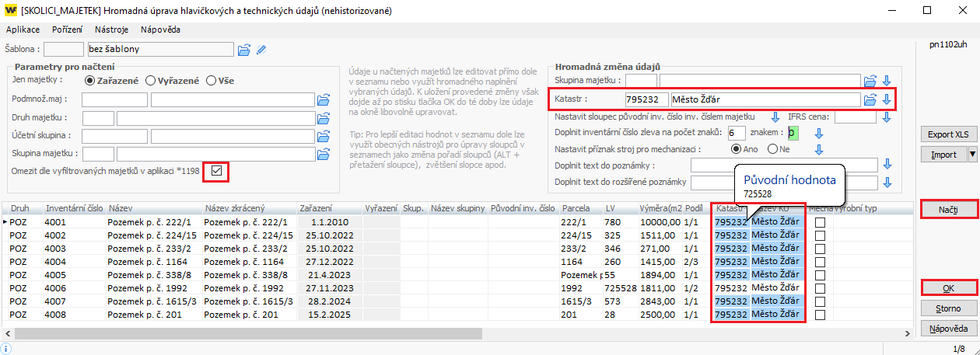Choose the Ne option for stroj pro mechanizaci
This screenshot has height=355, width=980.
pos(773,149)
